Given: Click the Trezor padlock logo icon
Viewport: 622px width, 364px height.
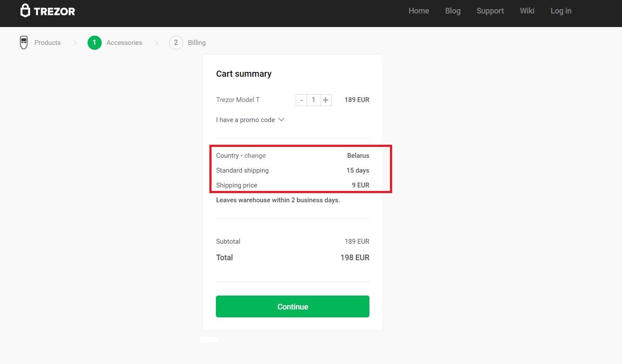Looking at the screenshot, I should pyautogui.click(x=25, y=11).
